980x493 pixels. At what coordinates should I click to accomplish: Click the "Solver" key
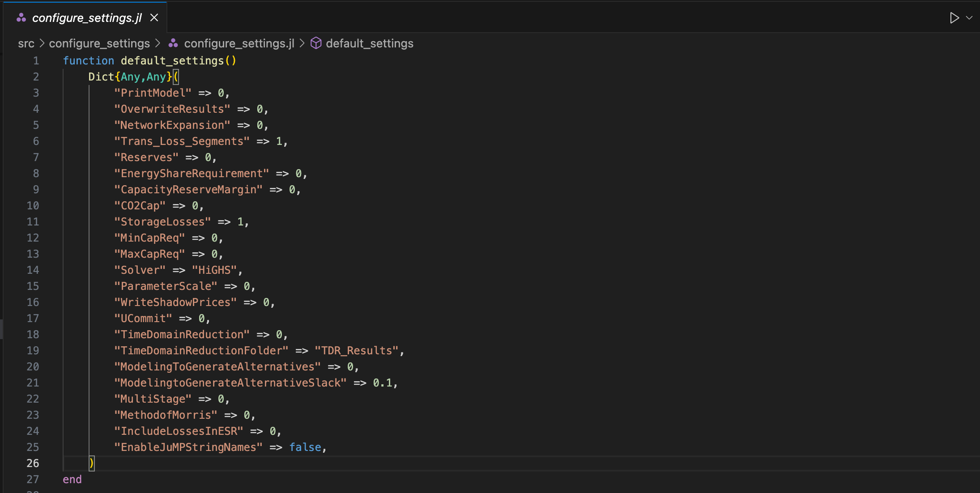pyautogui.click(x=140, y=270)
